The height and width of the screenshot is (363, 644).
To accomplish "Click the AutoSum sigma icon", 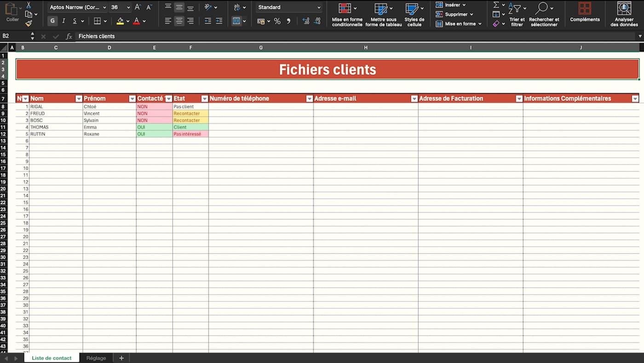I will (496, 5).
